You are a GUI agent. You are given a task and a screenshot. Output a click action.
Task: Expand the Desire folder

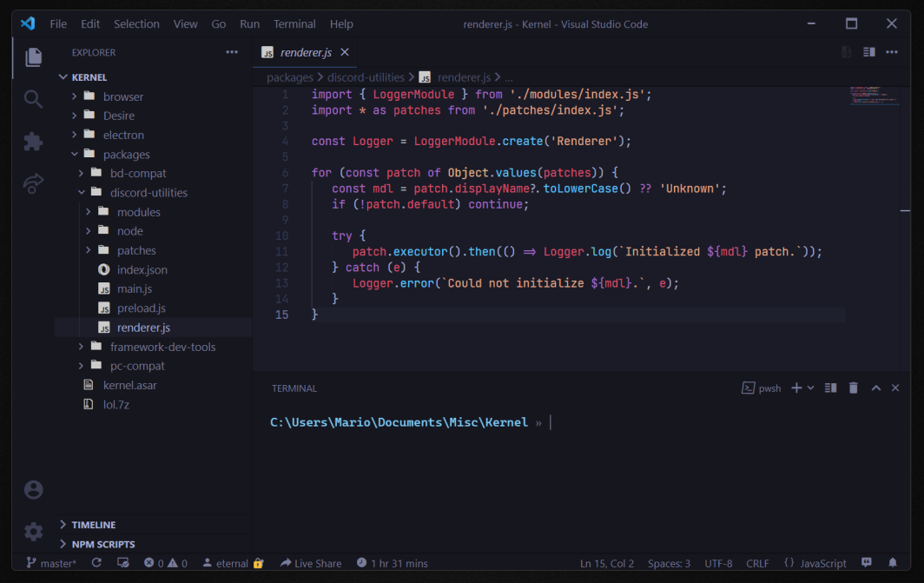pos(153,116)
